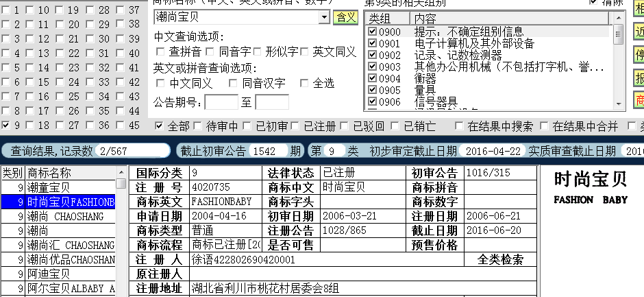Enable 中文同义 checkbox
The image size is (644, 297).
click(160, 83)
